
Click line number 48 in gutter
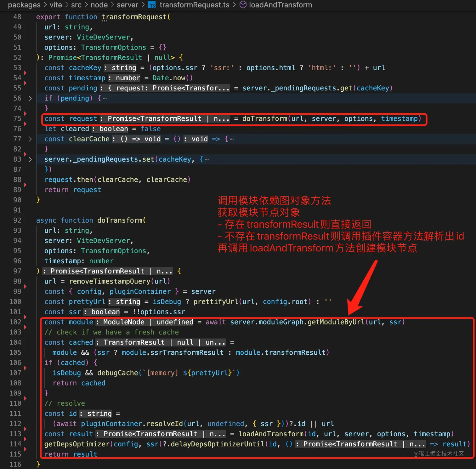(17, 17)
